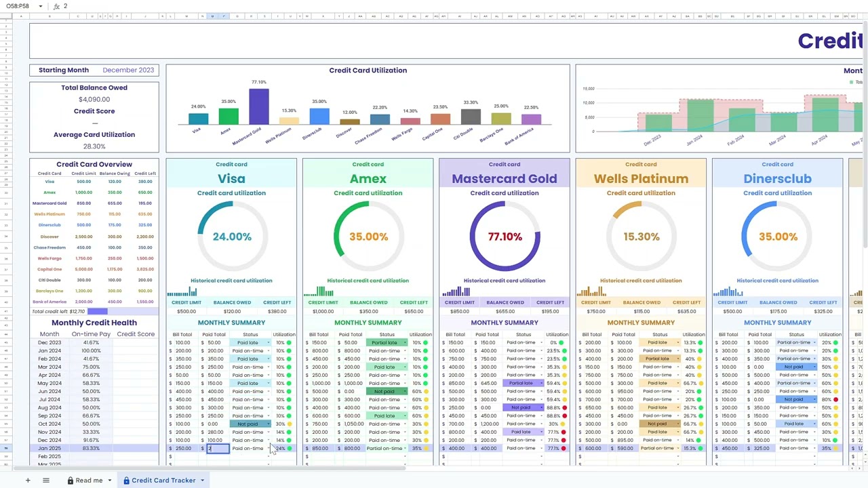The height and width of the screenshot is (488, 868).
Task: Click the $4,090.00 total balance owed
Action: (94, 100)
